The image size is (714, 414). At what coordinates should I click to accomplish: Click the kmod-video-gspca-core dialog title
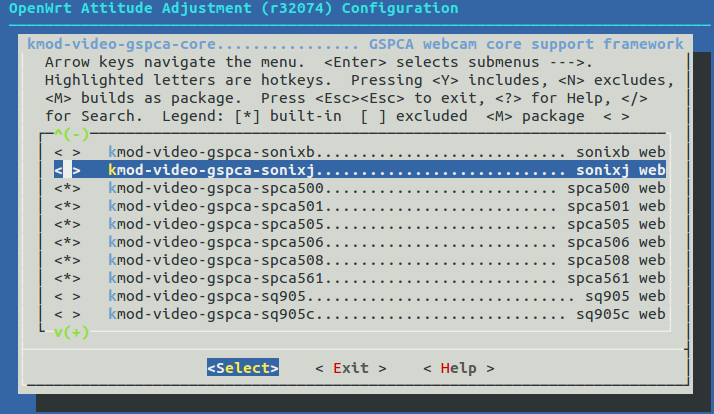point(355,44)
